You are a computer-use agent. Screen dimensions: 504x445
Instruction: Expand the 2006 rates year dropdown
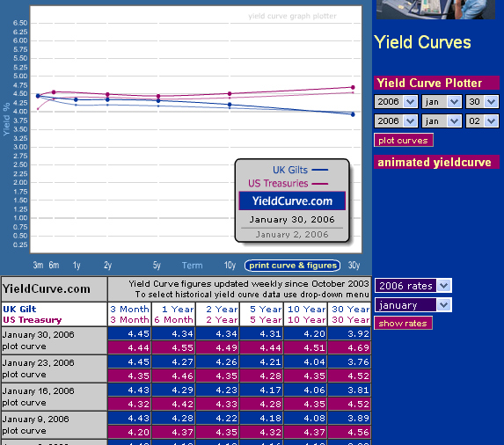[x=413, y=286]
